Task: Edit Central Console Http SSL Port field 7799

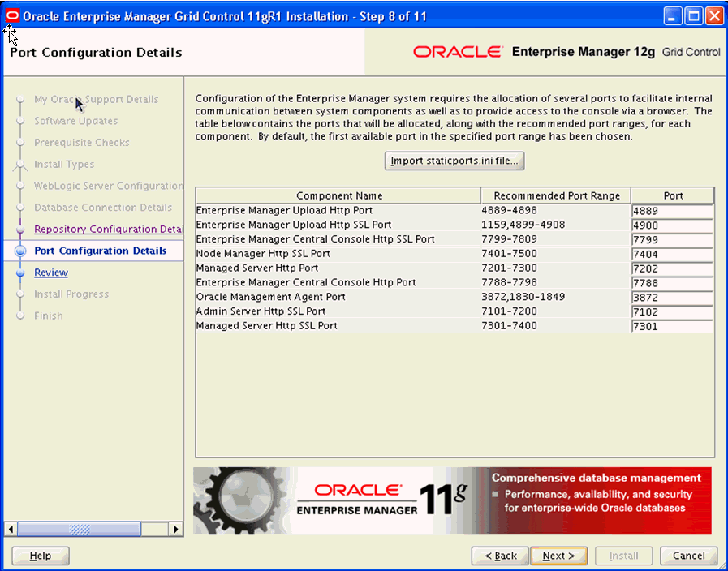Action: point(672,240)
